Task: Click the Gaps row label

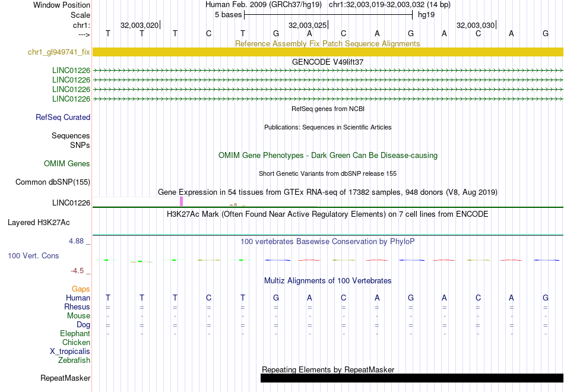Action: [x=81, y=289]
